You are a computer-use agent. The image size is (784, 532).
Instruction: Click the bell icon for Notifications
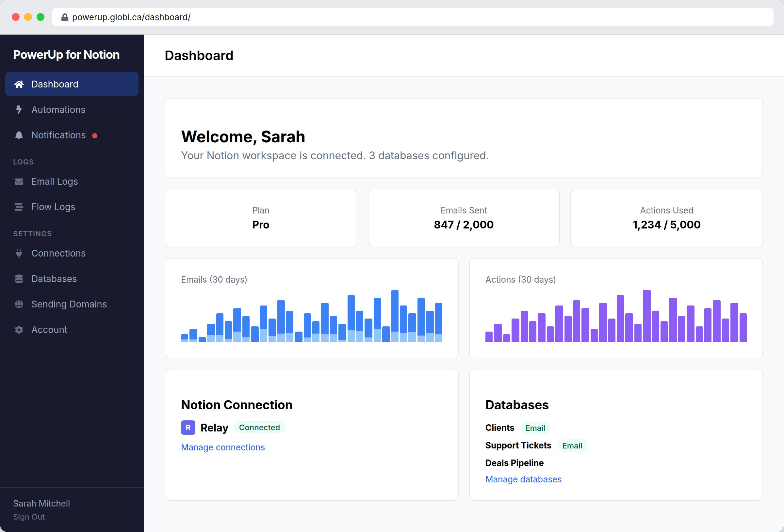pyautogui.click(x=19, y=135)
